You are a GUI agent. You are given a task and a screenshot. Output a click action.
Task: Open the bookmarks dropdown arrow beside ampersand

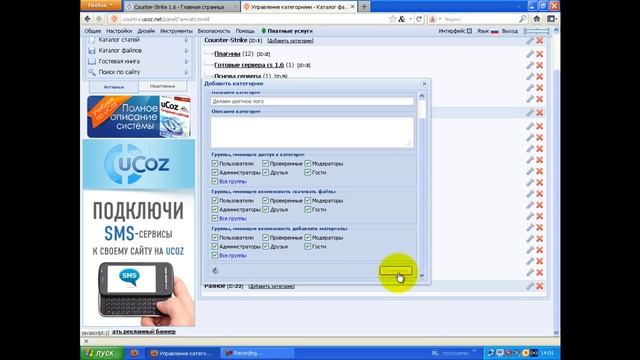click(x=410, y=19)
